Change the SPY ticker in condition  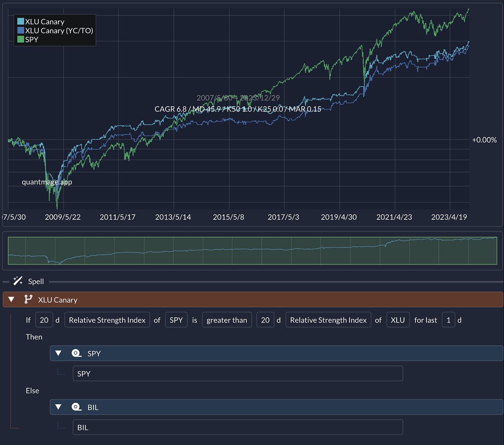(176, 320)
